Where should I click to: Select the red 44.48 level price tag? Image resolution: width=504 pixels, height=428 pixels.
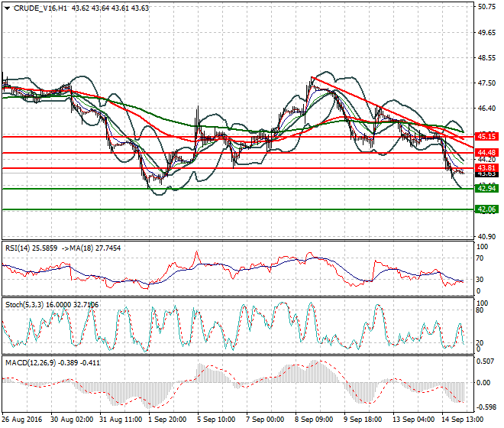coord(486,153)
